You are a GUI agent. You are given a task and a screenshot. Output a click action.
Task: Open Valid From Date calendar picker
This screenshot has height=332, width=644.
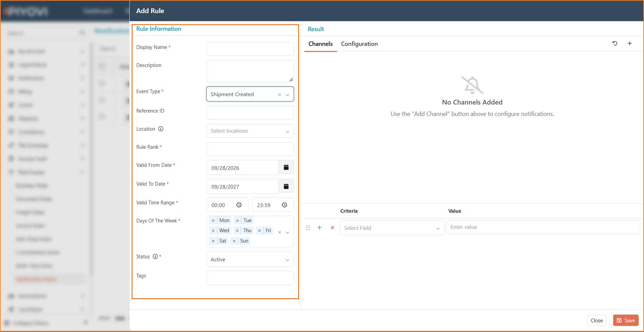point(286,167)
